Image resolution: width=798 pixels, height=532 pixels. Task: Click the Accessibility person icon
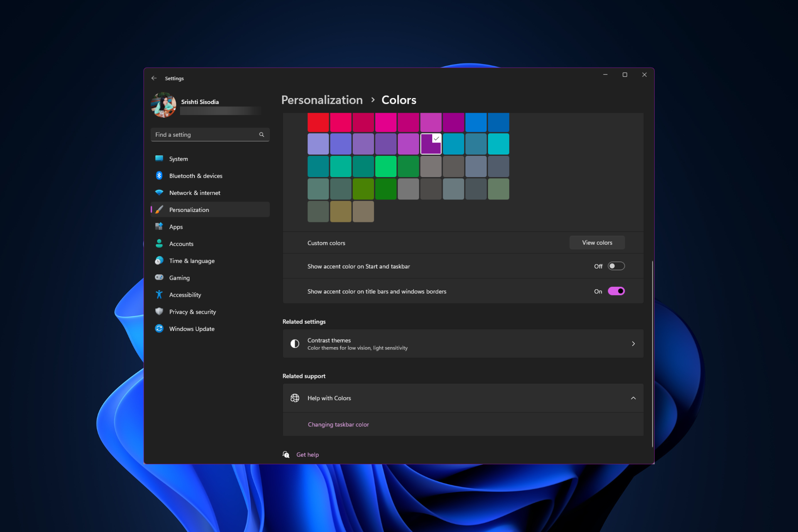click(160, 294)
